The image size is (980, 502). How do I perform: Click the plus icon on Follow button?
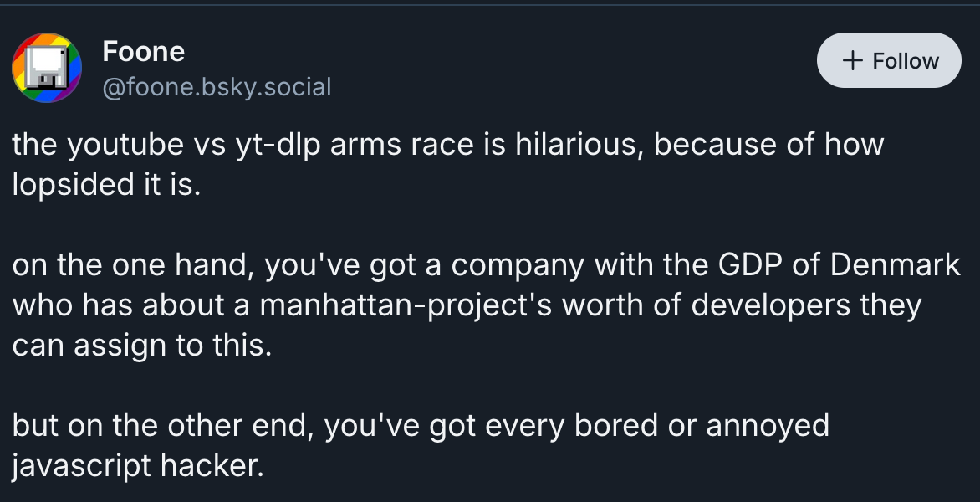click(852, 61)
